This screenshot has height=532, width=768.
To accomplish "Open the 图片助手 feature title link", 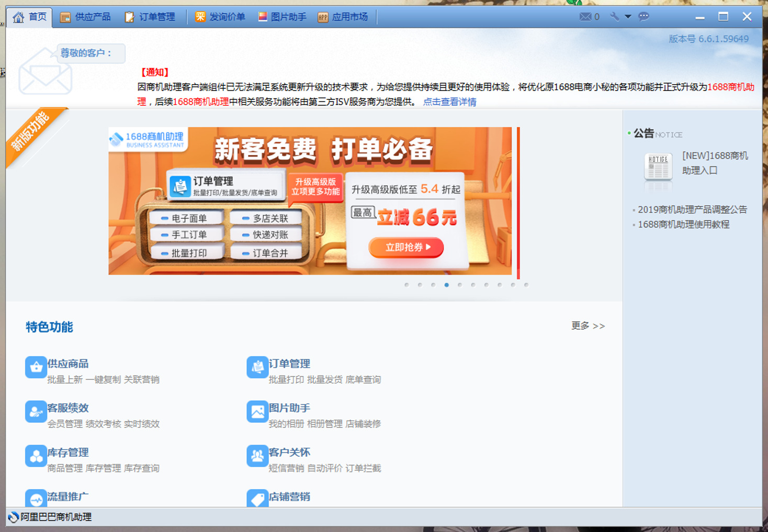I will click(x=289, y=408).
